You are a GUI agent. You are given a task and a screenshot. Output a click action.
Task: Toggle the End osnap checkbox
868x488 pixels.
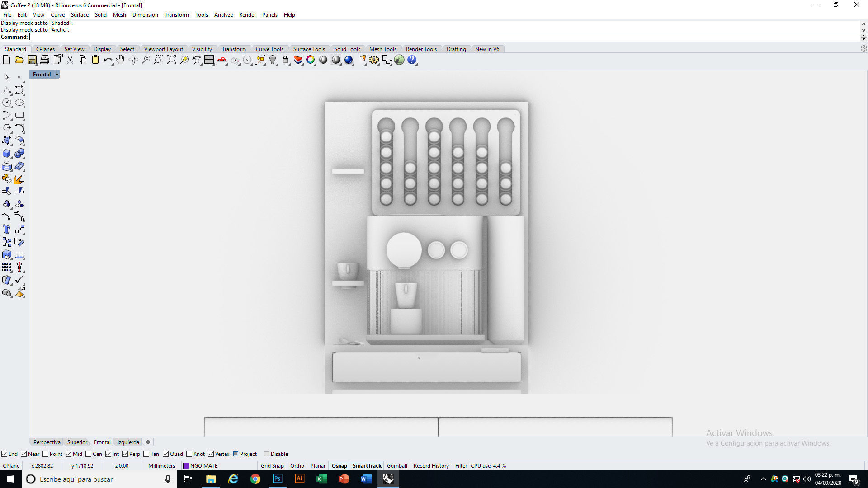pyautogui.click(x=4, y=454)
